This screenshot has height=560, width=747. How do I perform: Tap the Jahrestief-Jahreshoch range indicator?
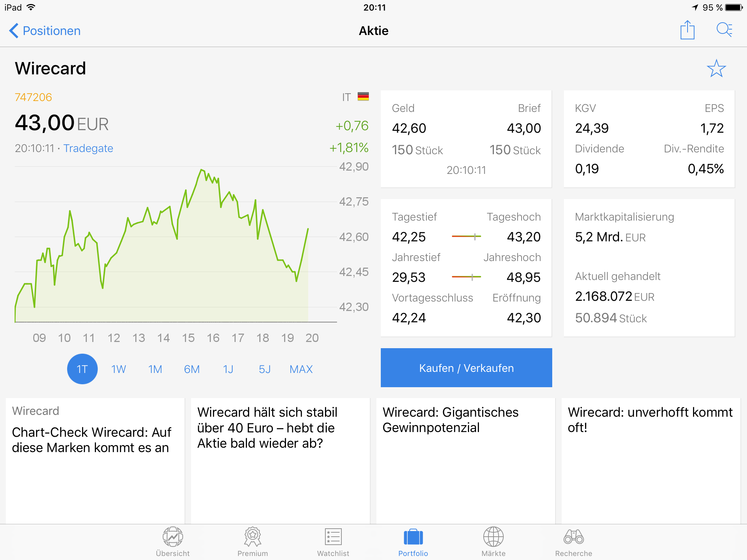[x=466, y=277]
